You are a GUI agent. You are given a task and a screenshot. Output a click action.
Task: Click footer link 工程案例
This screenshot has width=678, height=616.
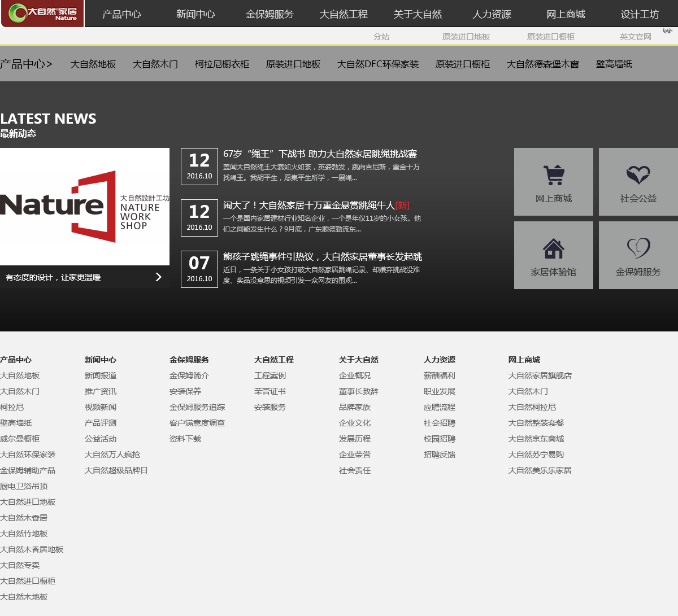[270, 375]
